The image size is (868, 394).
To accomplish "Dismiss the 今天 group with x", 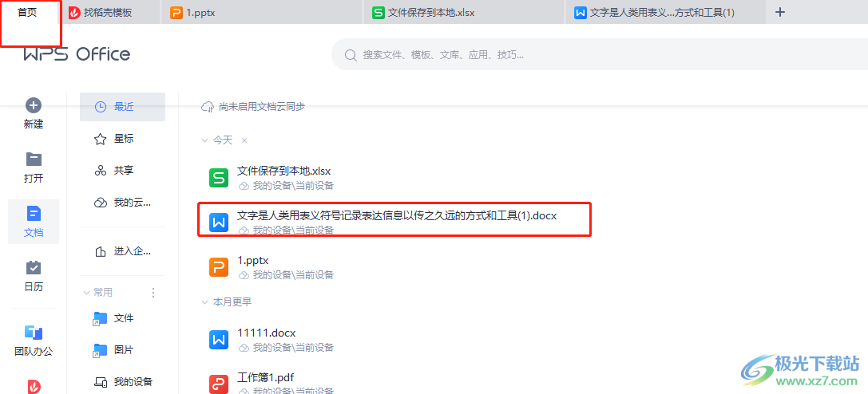I will (x=244, y=140).
